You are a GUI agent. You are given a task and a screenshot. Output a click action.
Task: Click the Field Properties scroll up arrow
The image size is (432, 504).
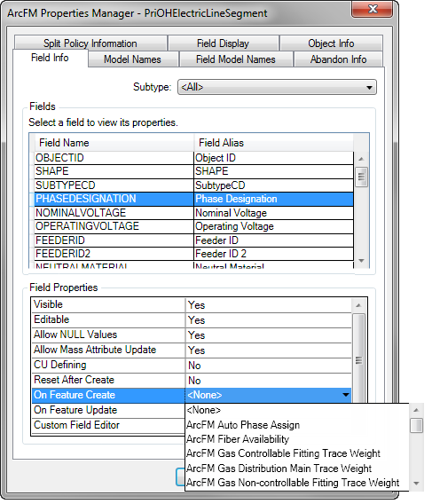click(358, 305)
